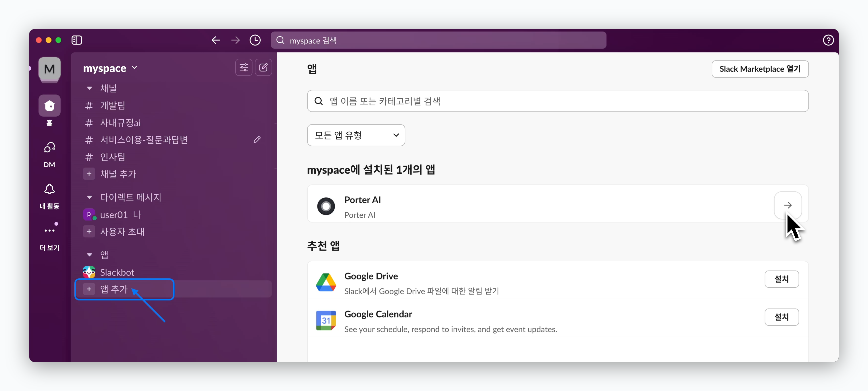Open 내 활동 notifications tab
This screenshot has width=868, height=391.
coord(49,196)
